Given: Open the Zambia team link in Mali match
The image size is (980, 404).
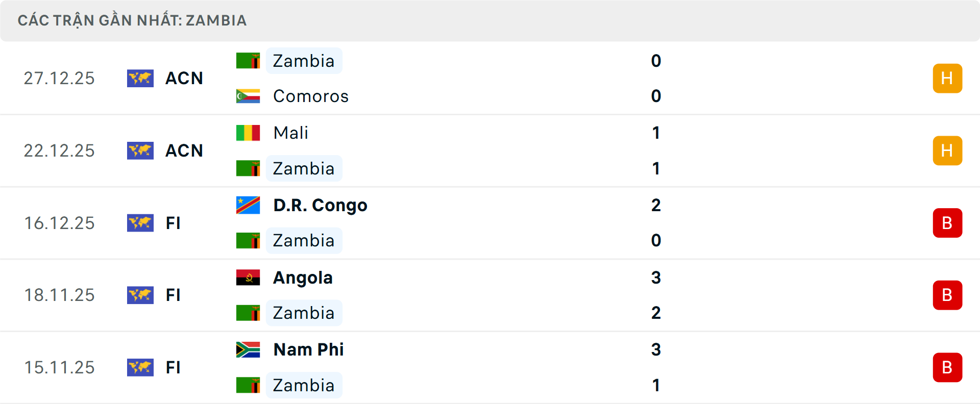Looking at the screenshot, I should 304,168.
